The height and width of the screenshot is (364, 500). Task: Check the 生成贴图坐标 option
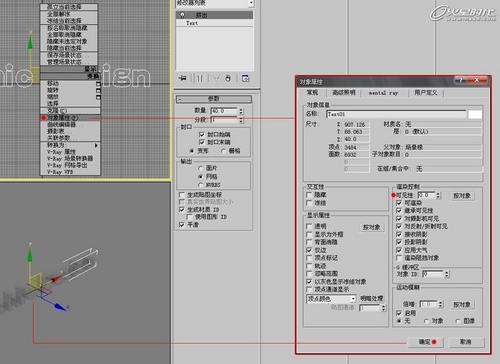click(x=182, y=195)
